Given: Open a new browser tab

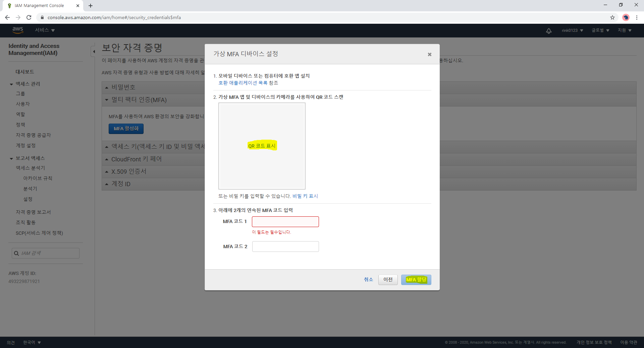Looking at the screenshot, I should 91,6.
